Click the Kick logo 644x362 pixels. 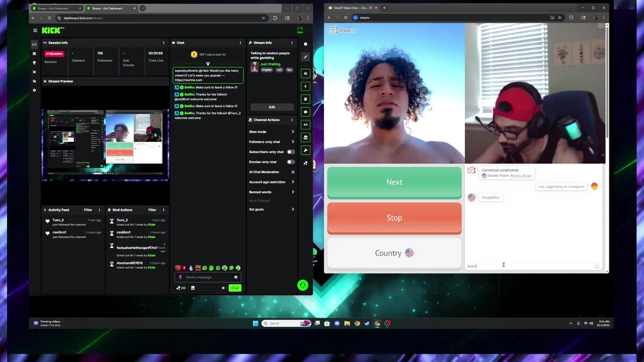[x=52, y=30]
